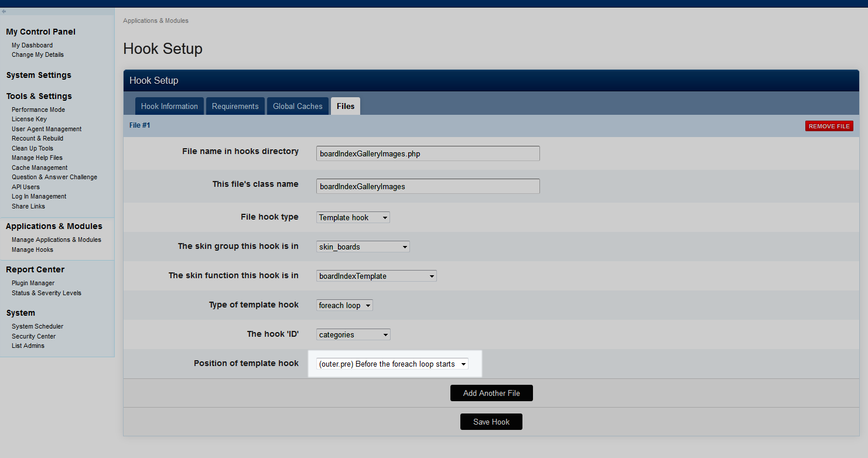The height and width of the screenshot is (458, 868).
Task: Navigate to Security Center link
Action: (33, 336)
